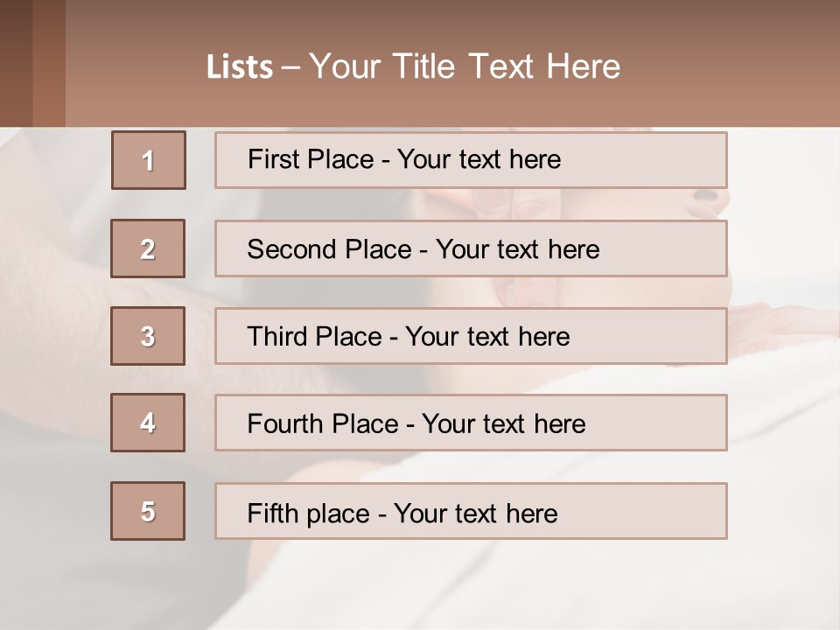Click the Second Place text bar
This screenshot has height=630, width=840.
click(471, 248)
